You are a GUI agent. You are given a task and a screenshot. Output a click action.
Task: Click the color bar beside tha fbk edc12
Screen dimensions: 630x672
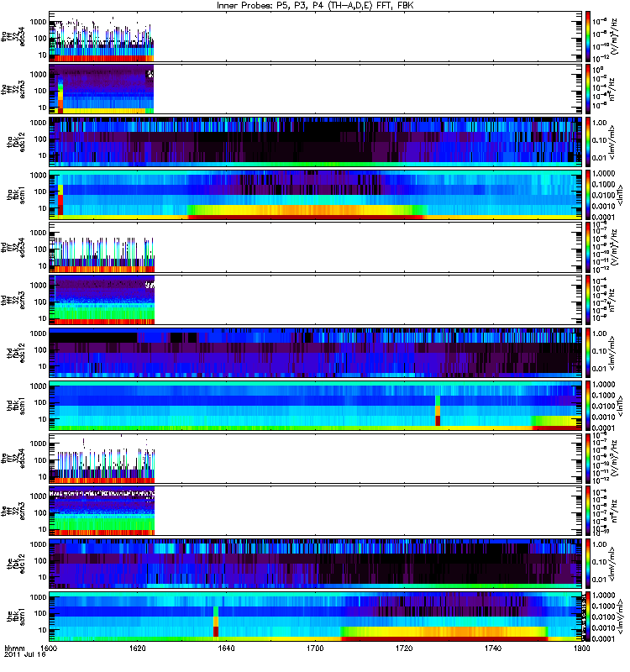pyautogui.click(x=588, y=142)
